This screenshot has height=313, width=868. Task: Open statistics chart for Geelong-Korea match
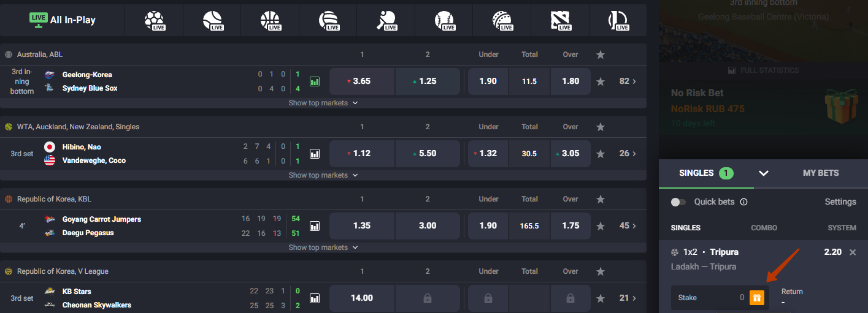click(x=315, y=81)
